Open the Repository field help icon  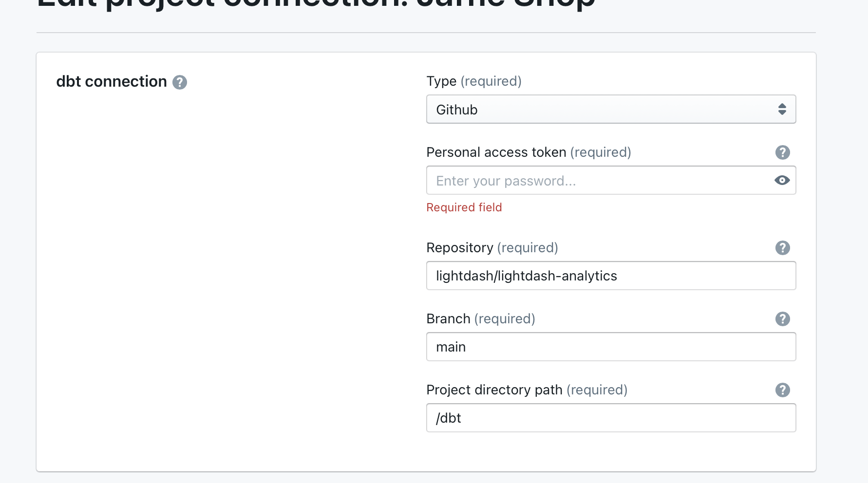782,248
